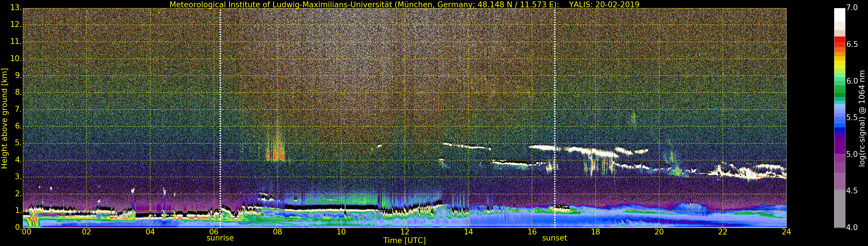Click the '18' time axis tick label
This screenshot has width=868, height=246.
pyautogui.click(x=596, y=232)
